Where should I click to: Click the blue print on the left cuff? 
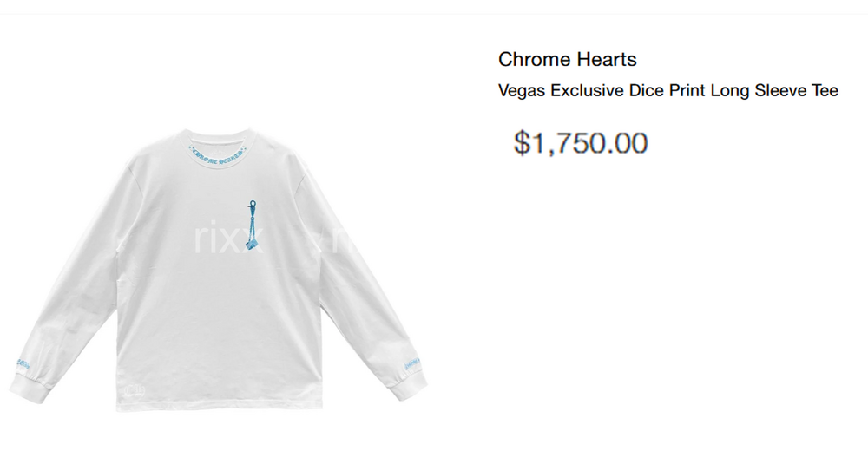tap(23, 365)
